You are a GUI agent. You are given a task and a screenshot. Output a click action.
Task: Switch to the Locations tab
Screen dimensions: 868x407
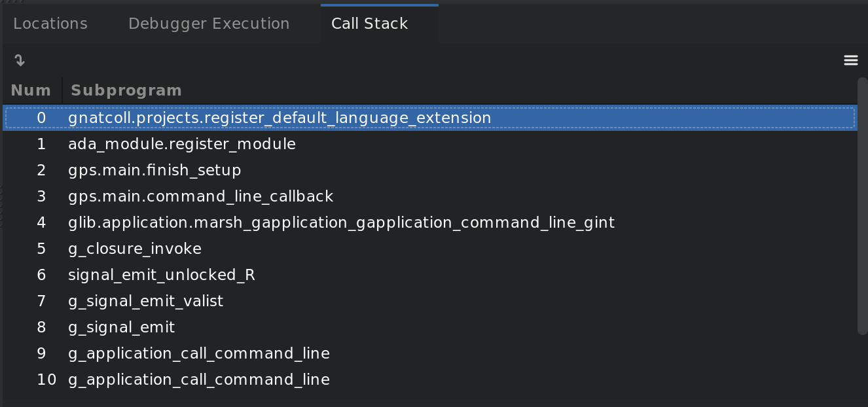click(50, 24)
